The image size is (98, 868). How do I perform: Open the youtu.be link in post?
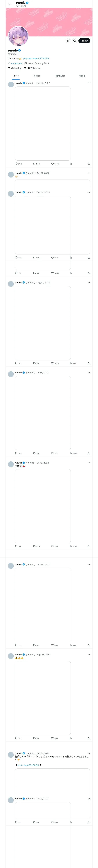click(28, 765)
